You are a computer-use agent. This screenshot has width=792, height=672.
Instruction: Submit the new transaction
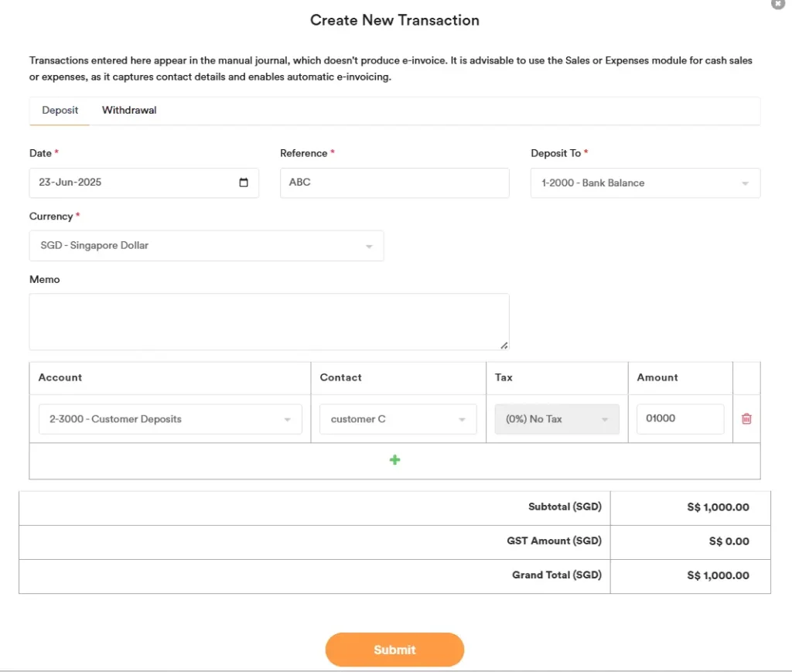point(394,650)
